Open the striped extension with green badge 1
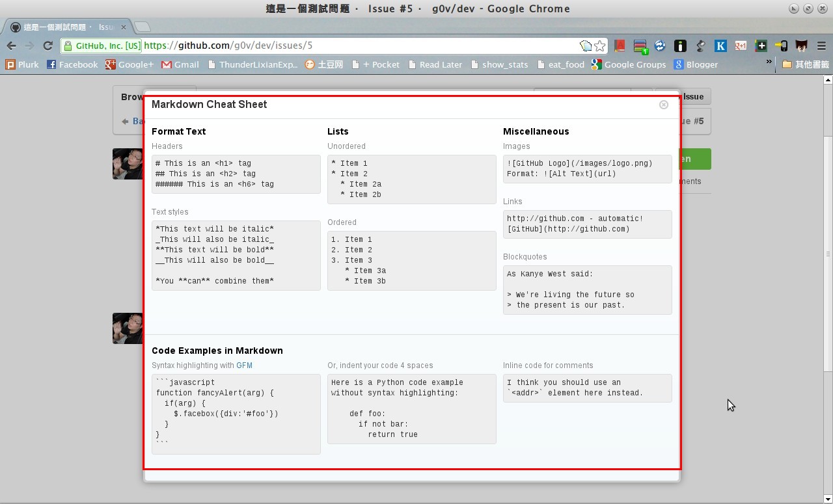 tap(640, 46)
